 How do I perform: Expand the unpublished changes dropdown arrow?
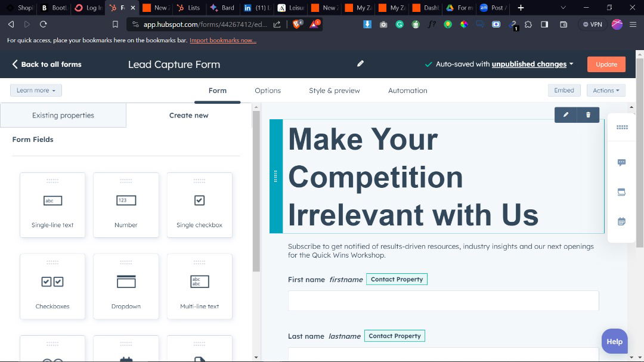tap(571, 64)
